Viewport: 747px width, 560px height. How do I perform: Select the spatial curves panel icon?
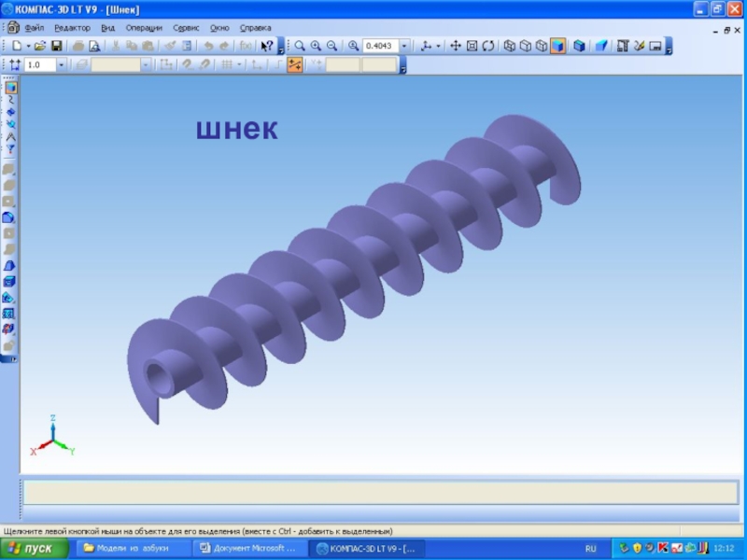point(10,100)
